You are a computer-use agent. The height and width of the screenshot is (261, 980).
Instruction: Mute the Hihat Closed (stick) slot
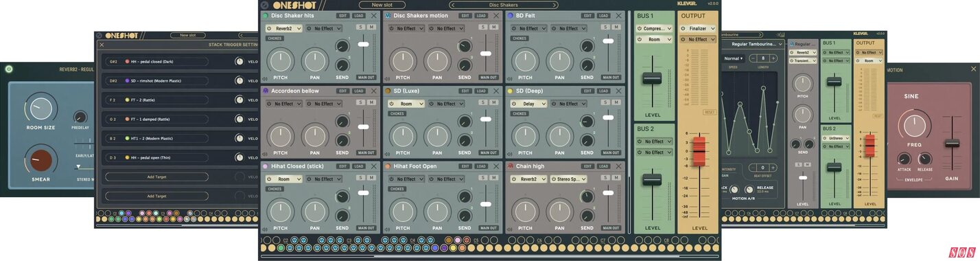coord(371,178)
